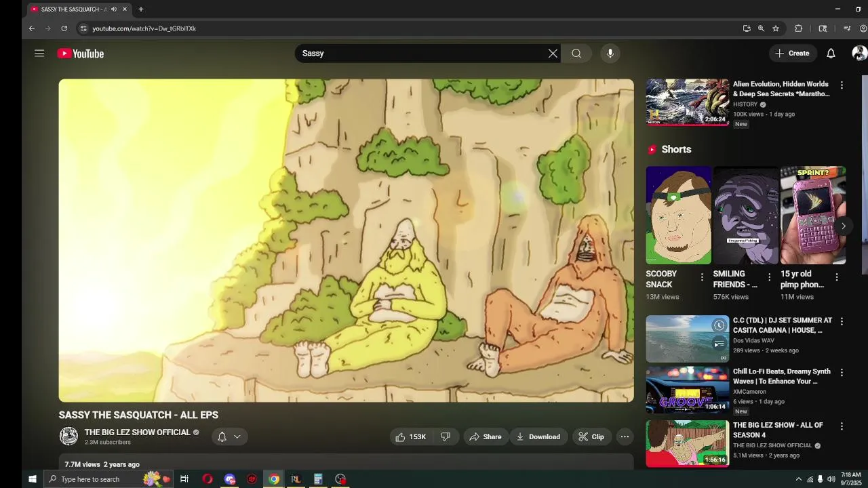Screen dimensions: 868x488
Task: Toggle subscription notification bell
Action: pos(222,437)
